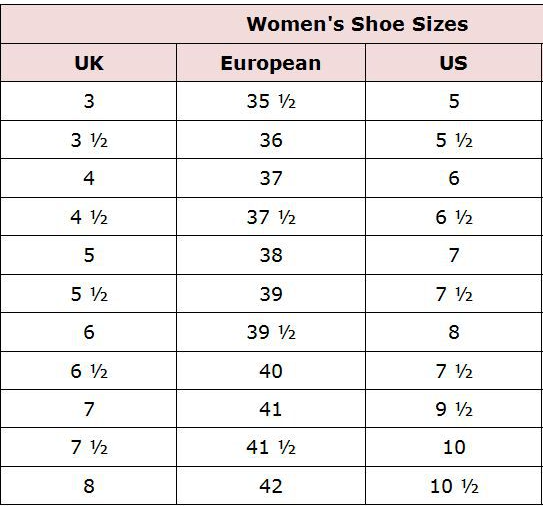Viewport: 543px width, 510px height.
Task: Click UK size 7 ½ cell
Action: 89,447
